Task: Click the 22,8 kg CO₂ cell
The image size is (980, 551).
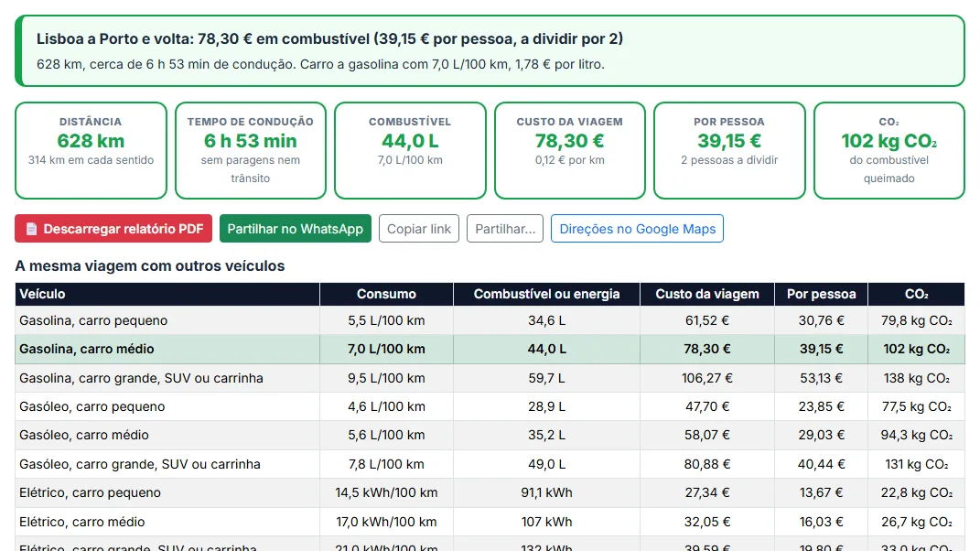Action: click(x=916, y=492)
